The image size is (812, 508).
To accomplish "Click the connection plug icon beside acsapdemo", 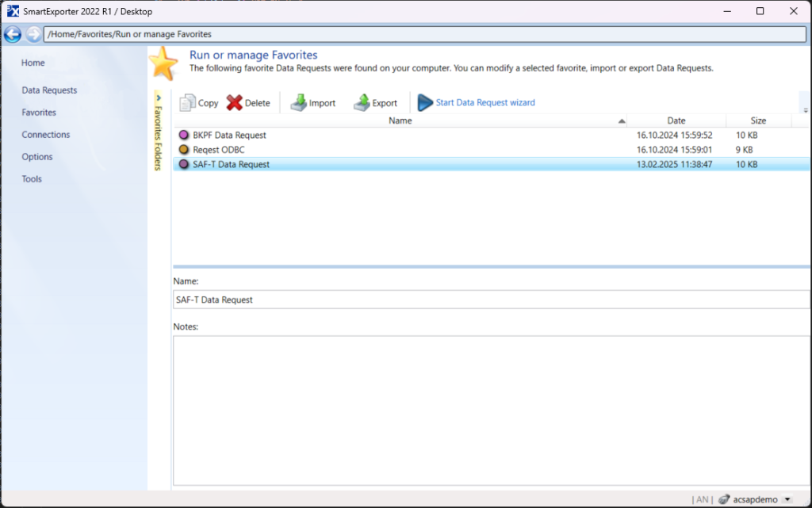I will pyautogui.click(x=724, y=499).
